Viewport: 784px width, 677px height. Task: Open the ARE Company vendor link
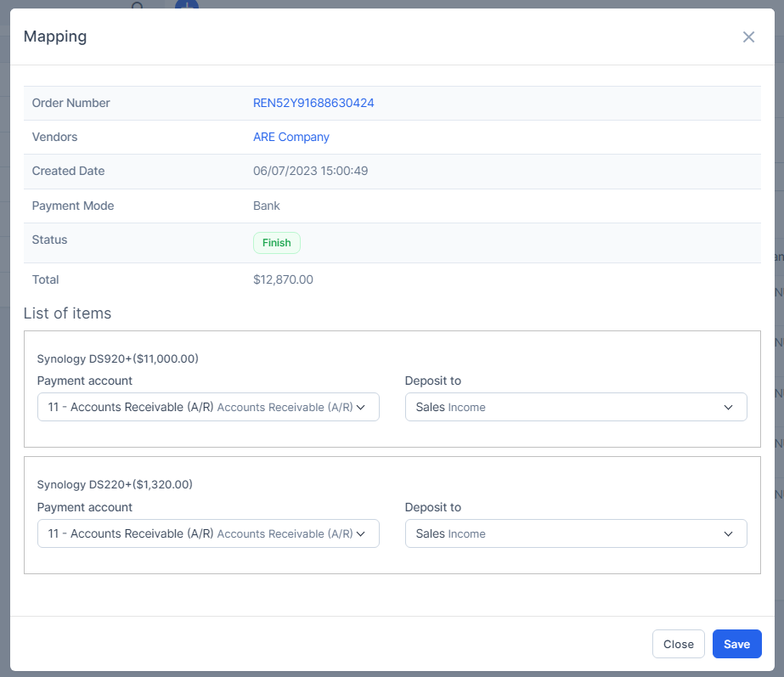[x=290, y=137]
